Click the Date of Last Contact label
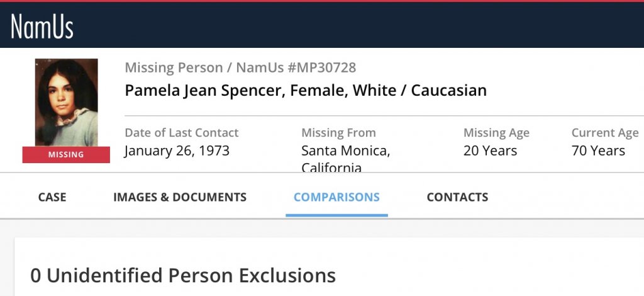644x296 pixels. tap(182, 133)
